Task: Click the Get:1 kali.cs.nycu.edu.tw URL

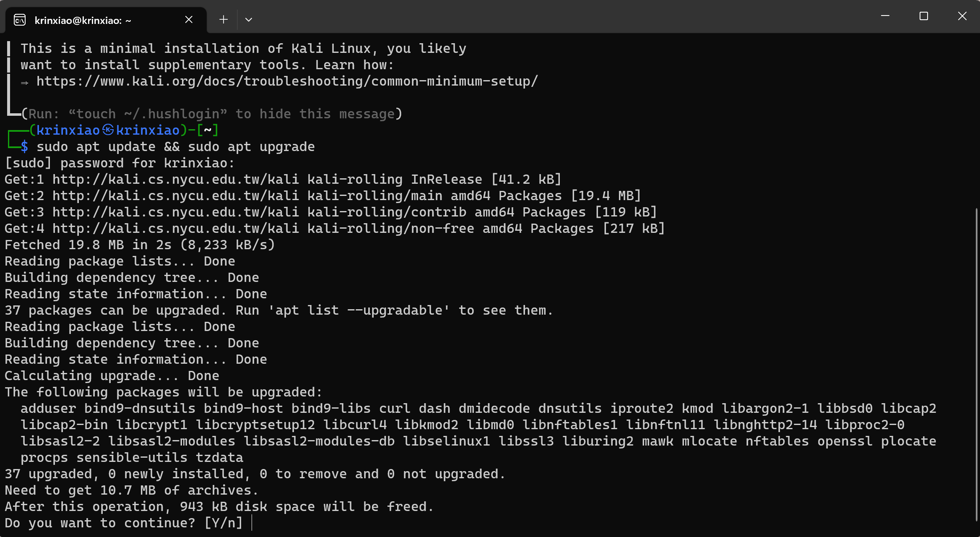Action: pyautogui.click(x=176, y=179)
